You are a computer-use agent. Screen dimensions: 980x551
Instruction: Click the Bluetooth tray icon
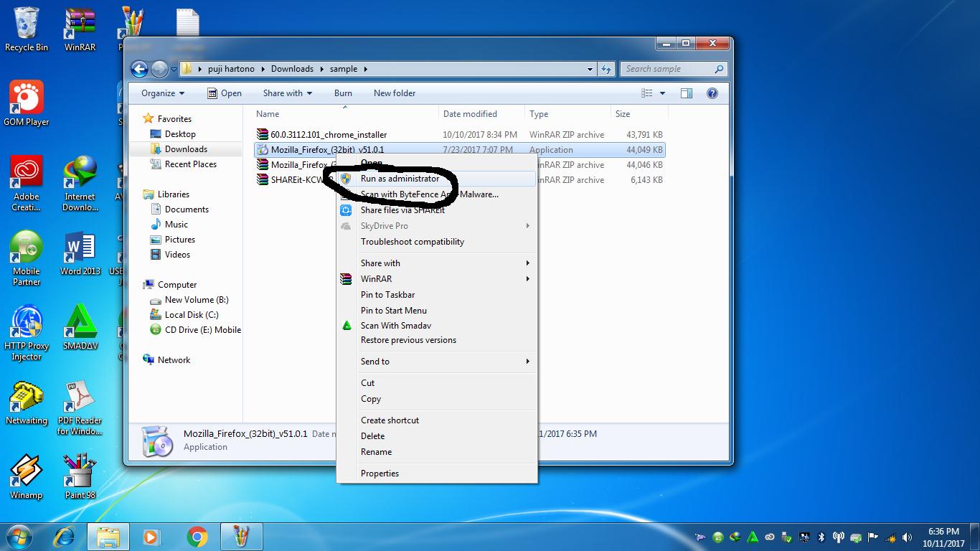click(822, 537)
